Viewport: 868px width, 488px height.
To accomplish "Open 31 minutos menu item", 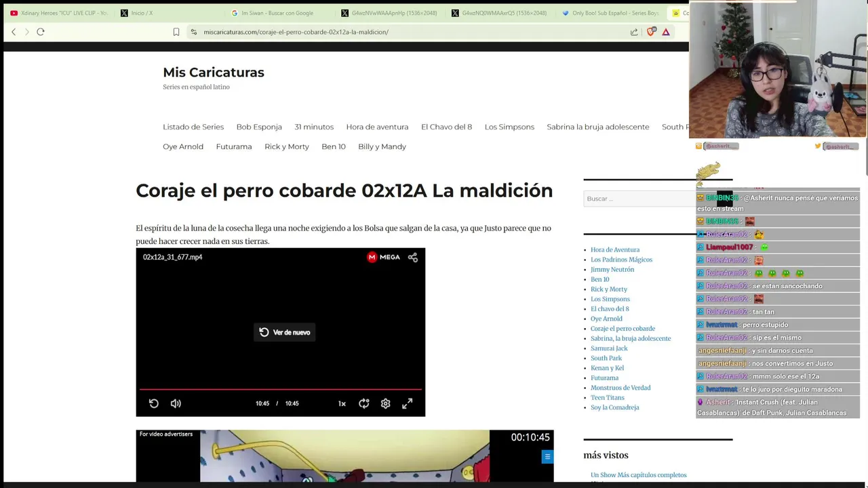I will tap(314, 127).
